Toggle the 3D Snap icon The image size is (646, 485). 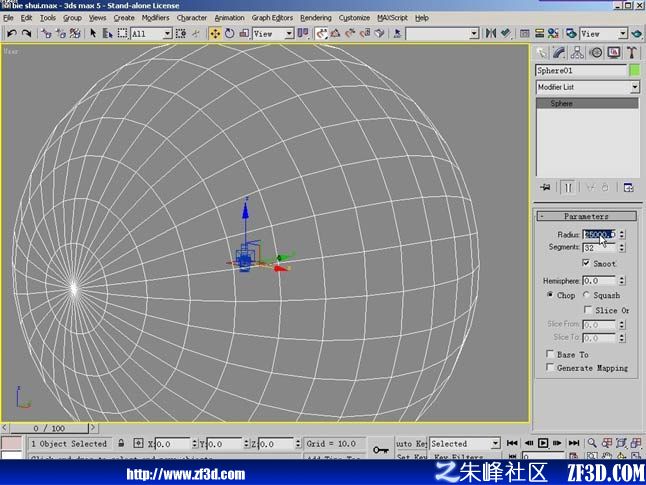(321, 33)
